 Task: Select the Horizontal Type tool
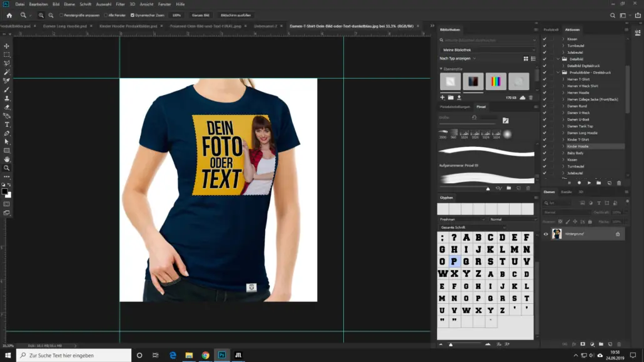[7, 124]
